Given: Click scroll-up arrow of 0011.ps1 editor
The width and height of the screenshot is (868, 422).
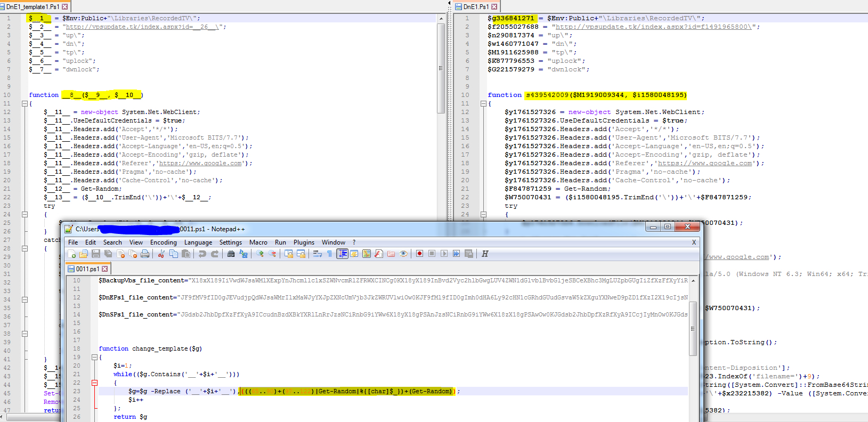Looking at the screenshot, I should point(693,280).
